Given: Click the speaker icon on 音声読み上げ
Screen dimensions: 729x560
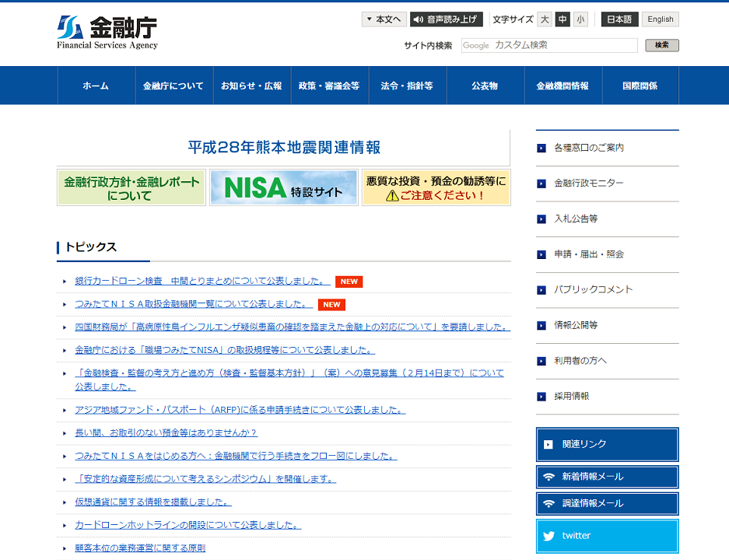Looking at the screenshot, I should (418, 19).
